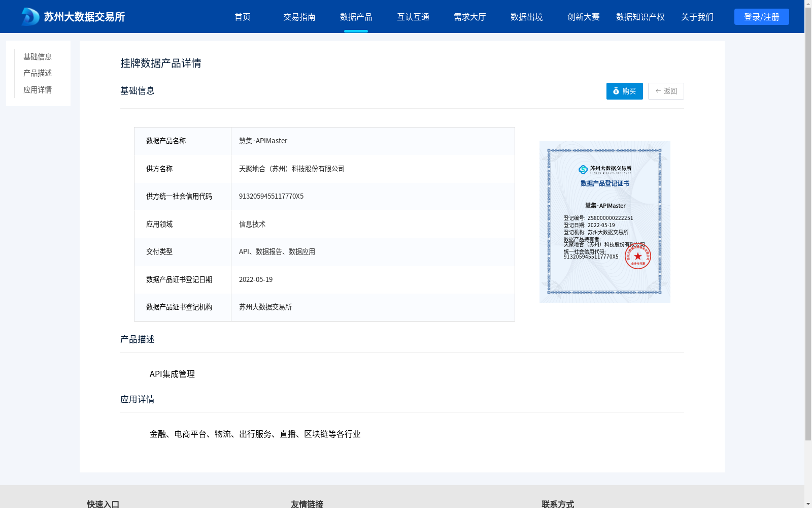Click the 数据产品证书登记日期 label cell

183,279
